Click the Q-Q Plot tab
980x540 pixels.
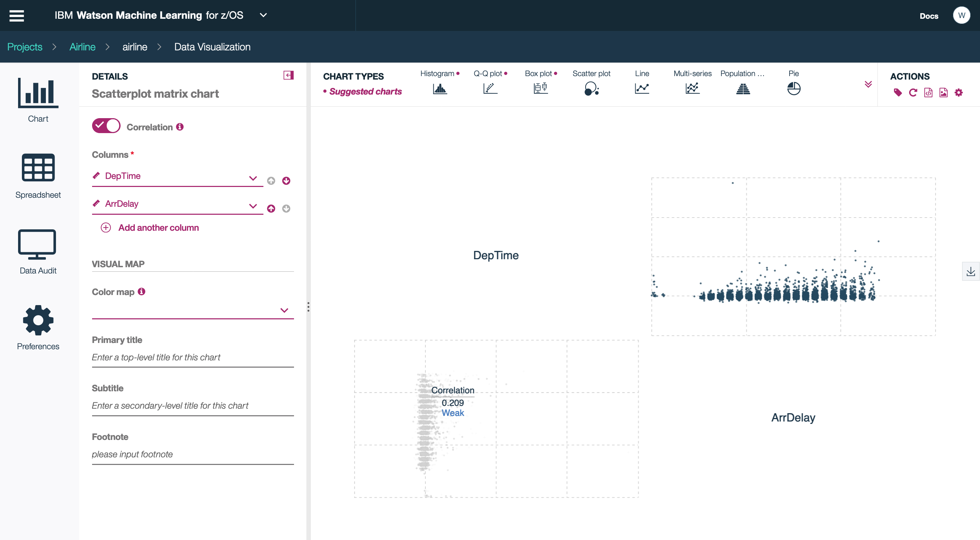click(x=489, y=82)
